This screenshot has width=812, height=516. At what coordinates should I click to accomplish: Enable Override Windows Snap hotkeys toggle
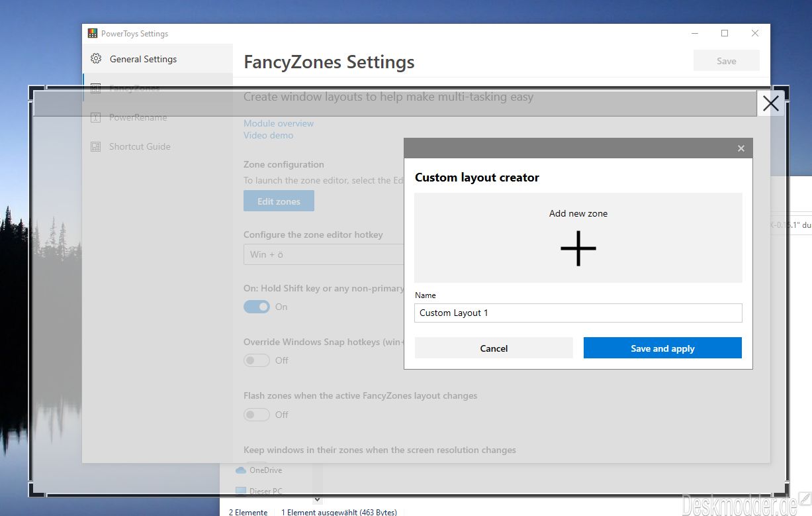257,360
